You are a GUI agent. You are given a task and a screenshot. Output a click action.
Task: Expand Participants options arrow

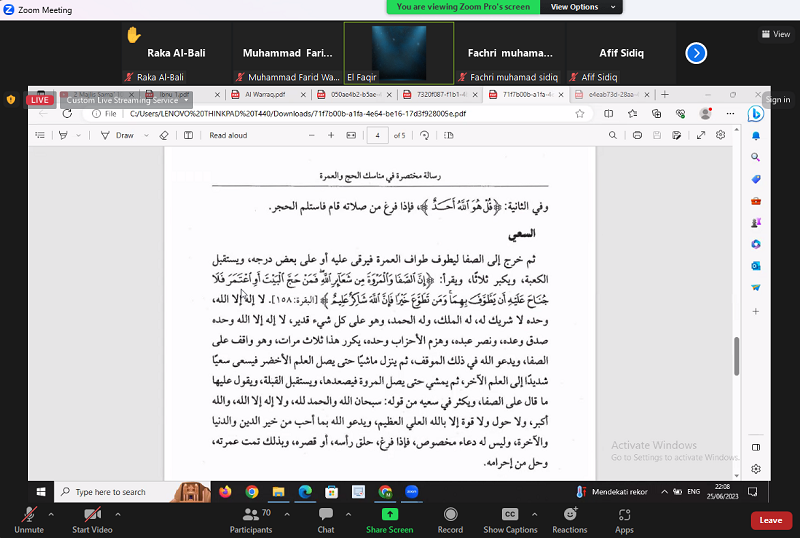coord(287,514)
